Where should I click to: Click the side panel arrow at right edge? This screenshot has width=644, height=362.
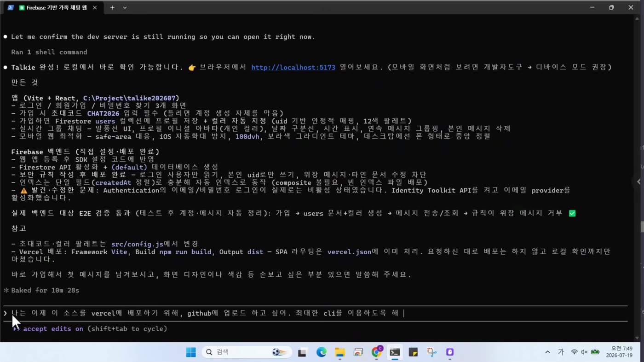639,181
